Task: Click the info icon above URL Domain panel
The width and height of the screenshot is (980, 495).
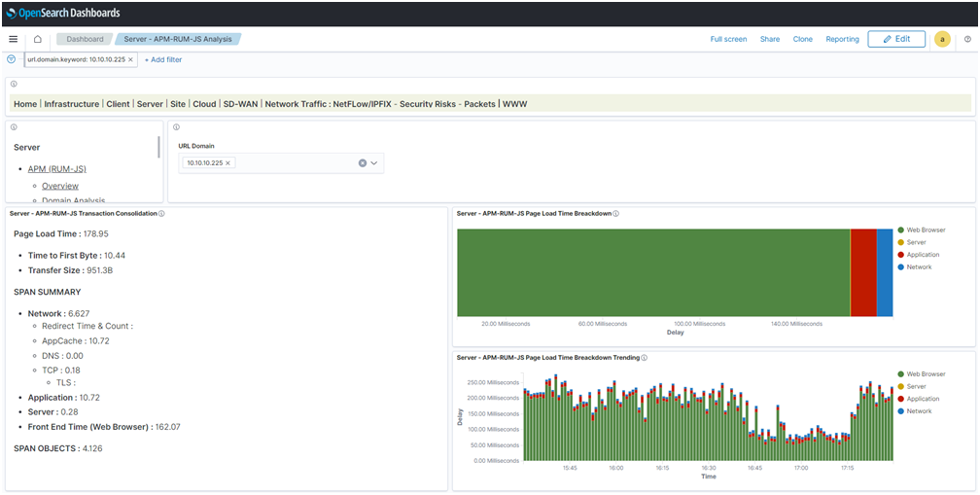Action: [x=176, y=126]
